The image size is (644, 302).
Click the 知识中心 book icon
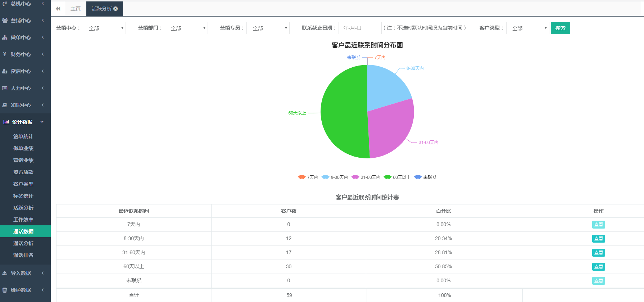tap(5, 105)
